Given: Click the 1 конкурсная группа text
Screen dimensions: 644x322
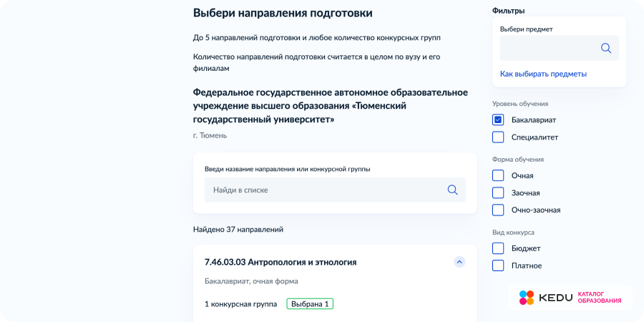Looking at the screenshot, I should [240, 303].
